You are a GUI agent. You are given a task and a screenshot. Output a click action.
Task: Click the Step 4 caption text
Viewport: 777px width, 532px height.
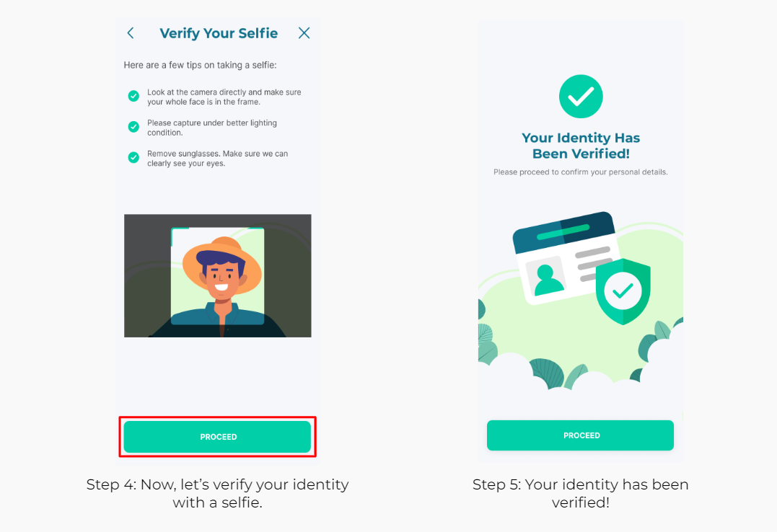pos(218,493)
